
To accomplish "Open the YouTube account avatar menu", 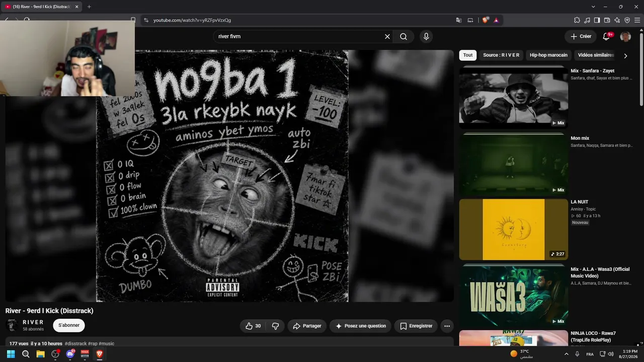I will coord(625,36).
